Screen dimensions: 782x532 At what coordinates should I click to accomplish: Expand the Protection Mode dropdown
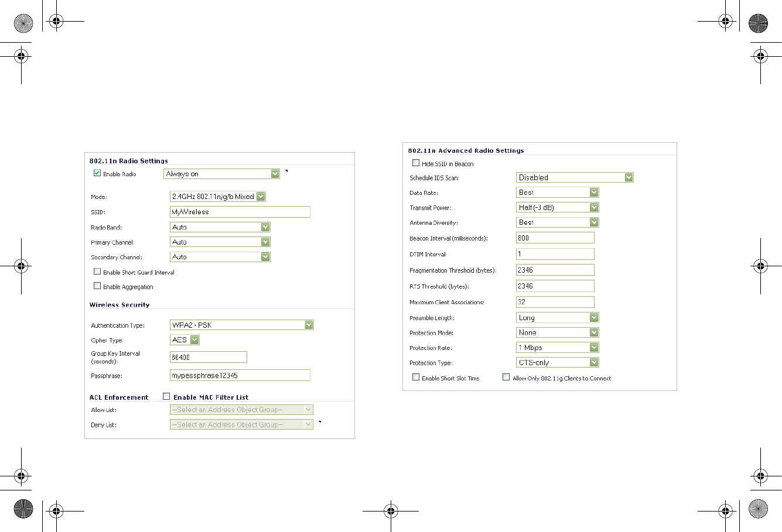click(x=558, y=332)
